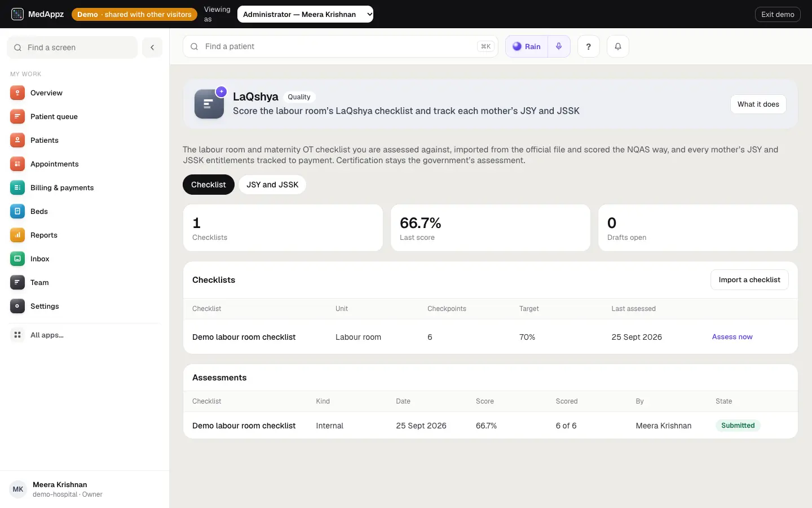
Task: Switch to the JSY and JSSK tab
Action: pyautogui.click(x=272, y=185)
